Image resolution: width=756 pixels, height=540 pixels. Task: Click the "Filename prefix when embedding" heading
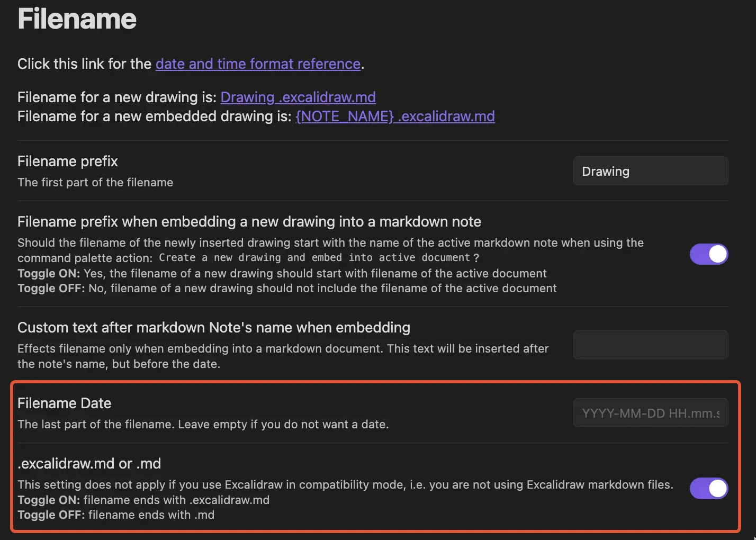coord(249,221)
